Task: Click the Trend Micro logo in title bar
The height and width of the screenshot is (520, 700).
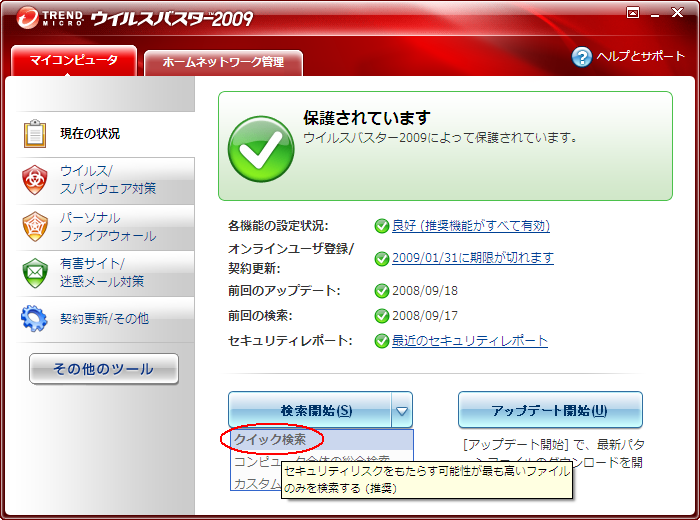Action: pyautogui.click(x=50, y=18)
